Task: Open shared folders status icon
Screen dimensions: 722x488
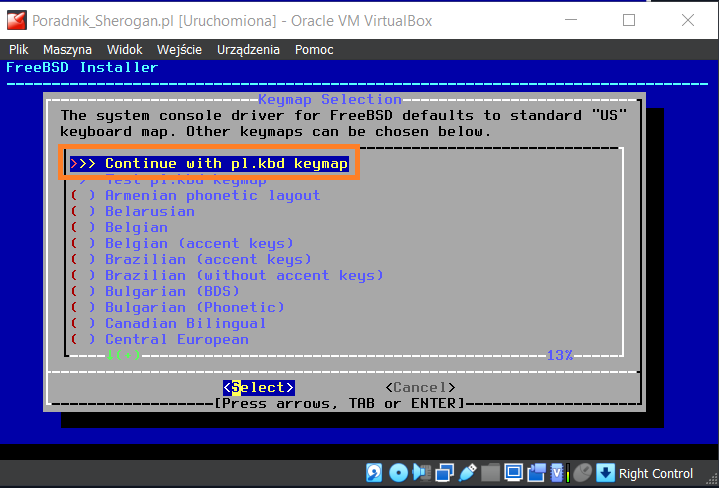Action: pyautogui.click(x=490, y=473)
